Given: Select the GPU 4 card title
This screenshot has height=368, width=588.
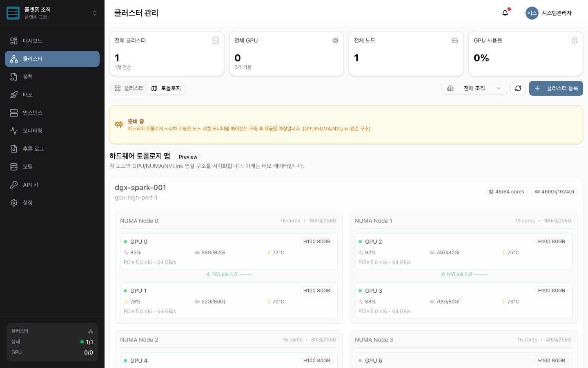Looking at the screenshot, I should pos(139,361).
